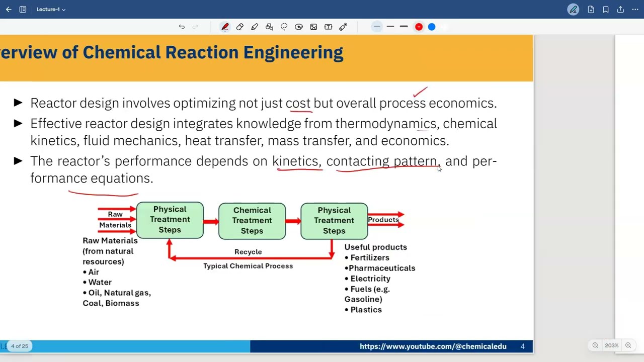Select the Laser pointer tool
Screen dimensions: 644x362
pyautogui.click(x=343, y=27)
